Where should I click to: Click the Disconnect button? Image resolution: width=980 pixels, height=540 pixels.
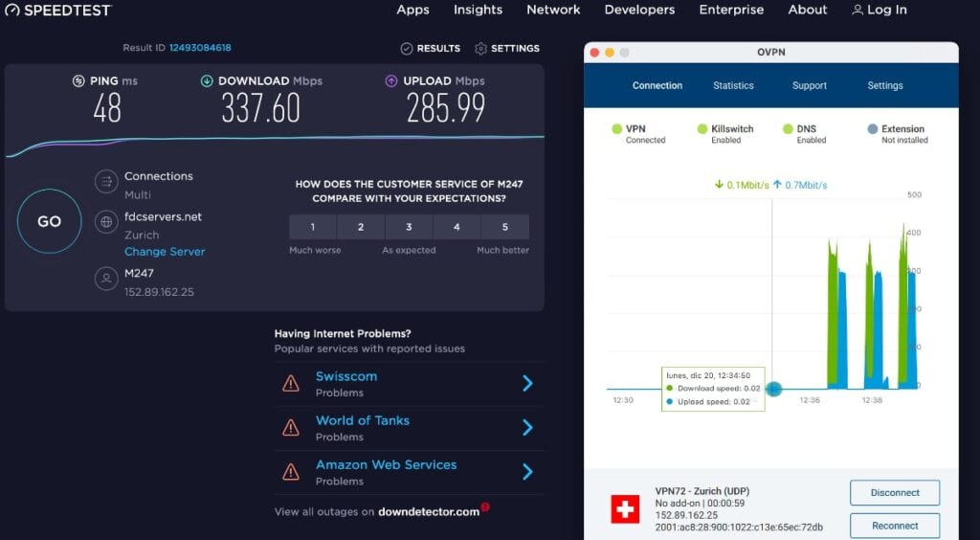coord(895,492)
